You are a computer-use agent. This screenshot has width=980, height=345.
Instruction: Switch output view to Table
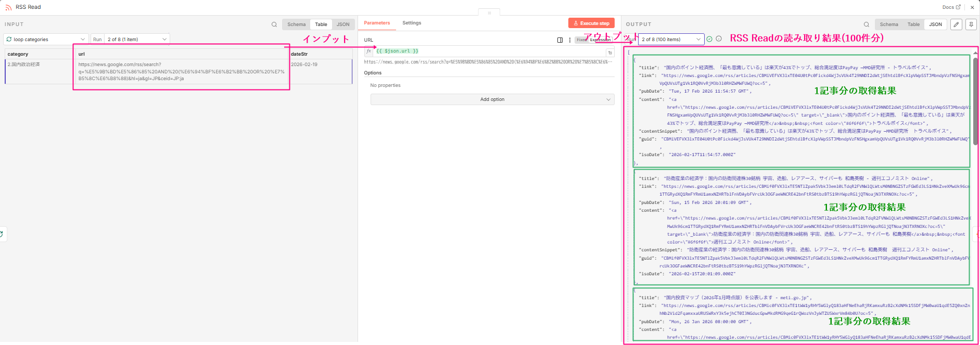(x=913, y=24)
